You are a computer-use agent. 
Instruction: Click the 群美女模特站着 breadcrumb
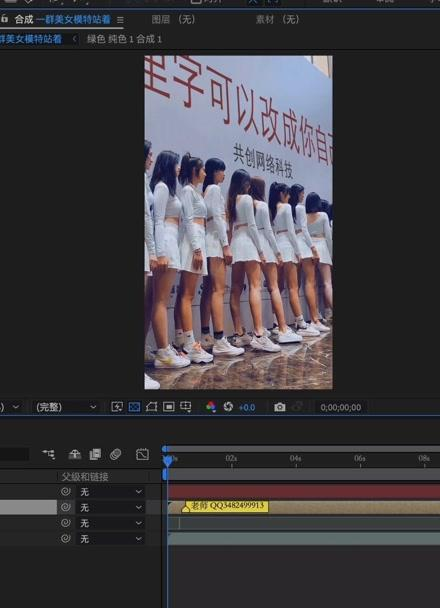tap(31, 39)
